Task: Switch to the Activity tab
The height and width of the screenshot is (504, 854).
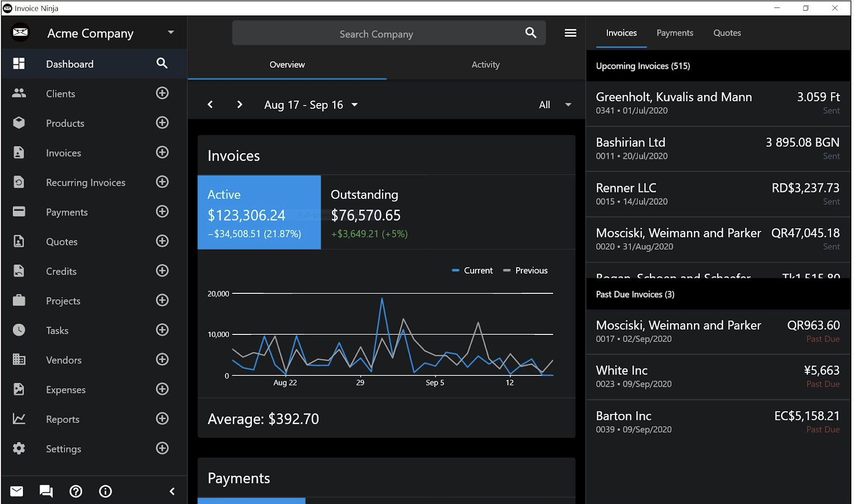Action: (486, 65)
